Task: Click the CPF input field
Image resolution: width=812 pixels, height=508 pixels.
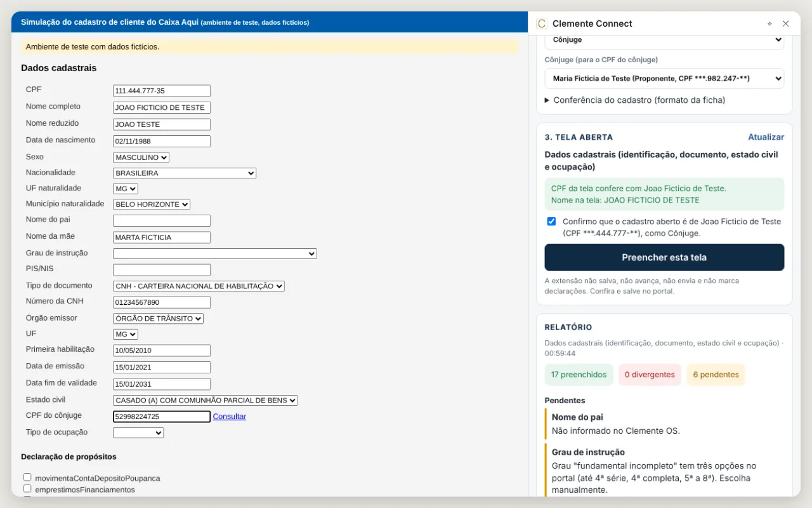Action: [162, 91]
